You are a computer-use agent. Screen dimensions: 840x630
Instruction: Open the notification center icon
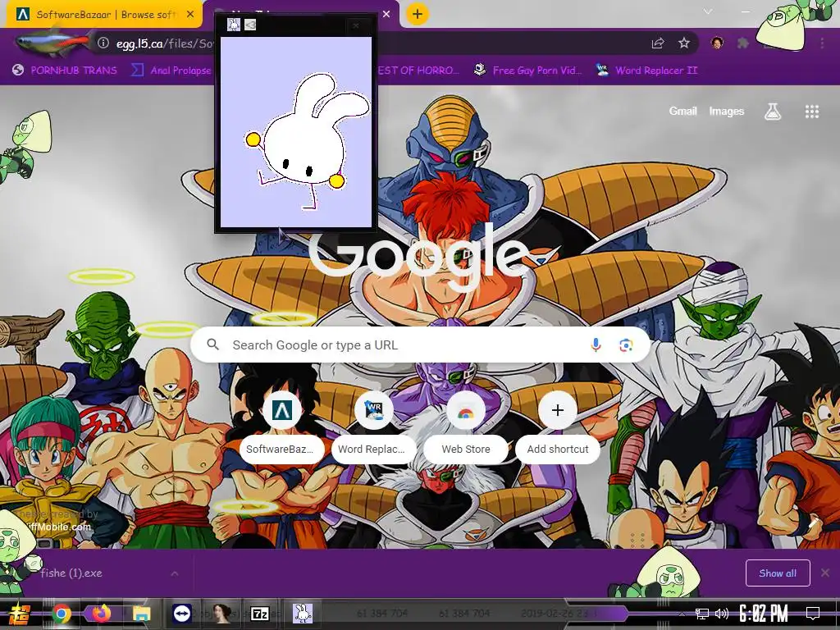tap(813, 614)
